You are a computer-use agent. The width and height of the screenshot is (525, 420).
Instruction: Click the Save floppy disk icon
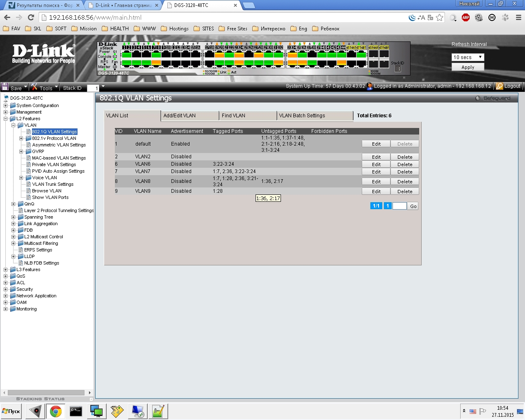point(5,87)
